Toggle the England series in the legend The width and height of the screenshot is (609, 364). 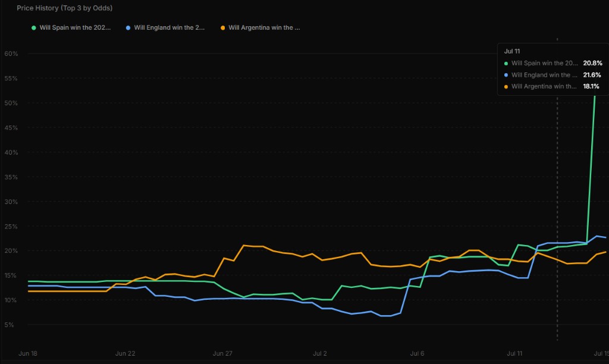pos(165,27)
